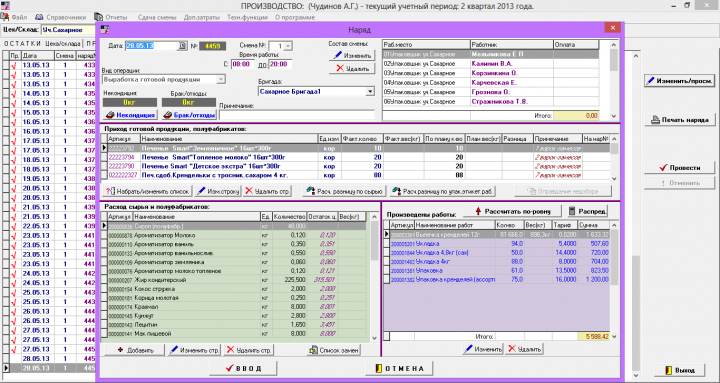Click the order number field 4459

[213, 46]
